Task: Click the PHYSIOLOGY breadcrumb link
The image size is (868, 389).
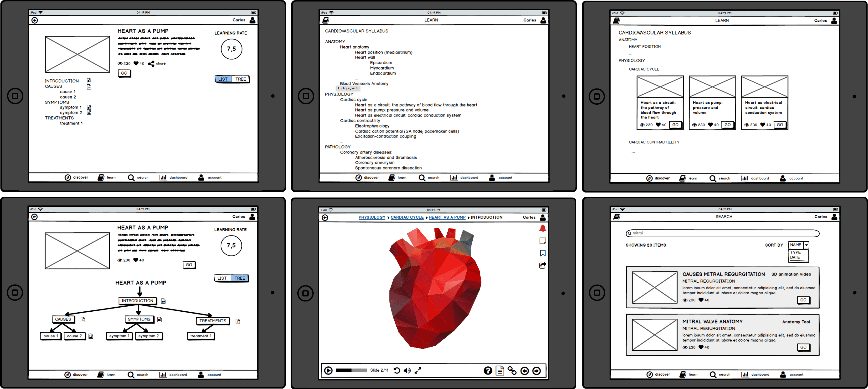Action: [372, 217]
